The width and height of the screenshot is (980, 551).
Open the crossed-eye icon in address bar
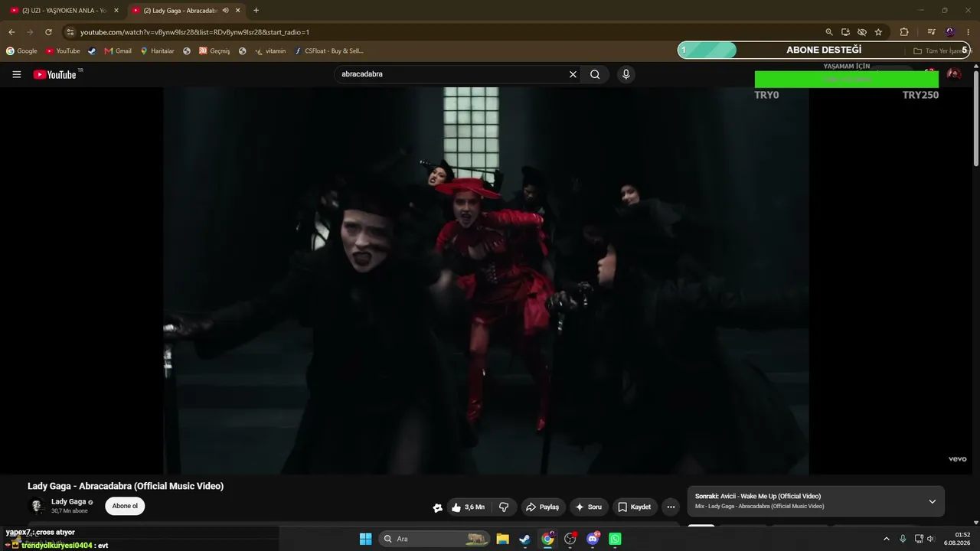tap(862, 32)
